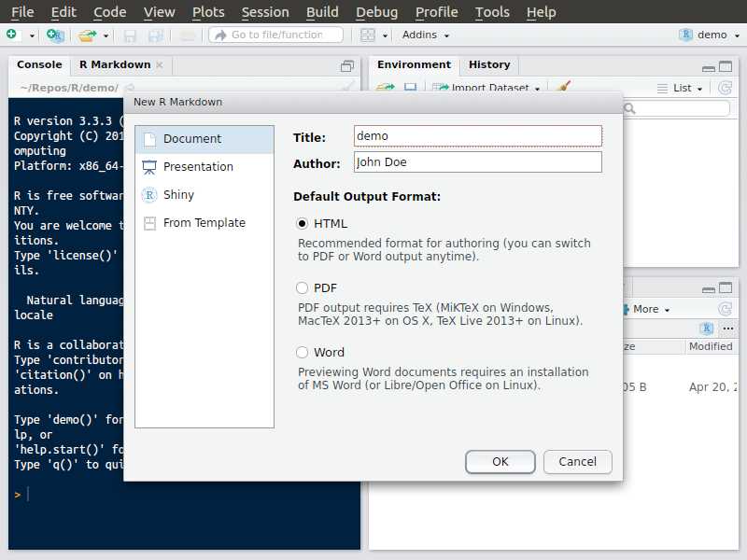This screenshot has width=747, height=560.
Task: Click the workspace panes grid icon
Action: click(368, 35)
